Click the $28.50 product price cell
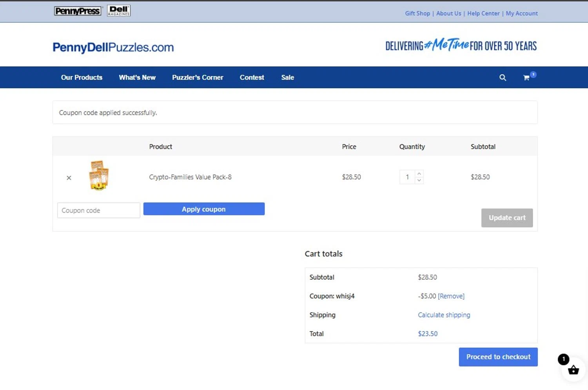The height and width of the screenshot is (390, 588). pyautogui.click(x=351, y=177)
